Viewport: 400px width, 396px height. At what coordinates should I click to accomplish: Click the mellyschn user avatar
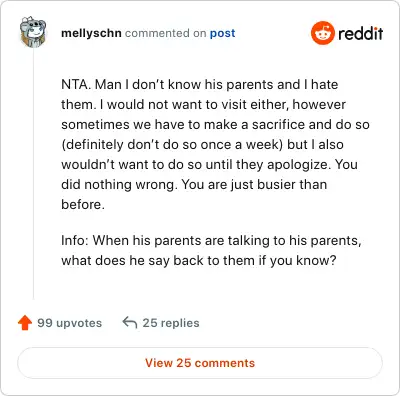[33, 32]
